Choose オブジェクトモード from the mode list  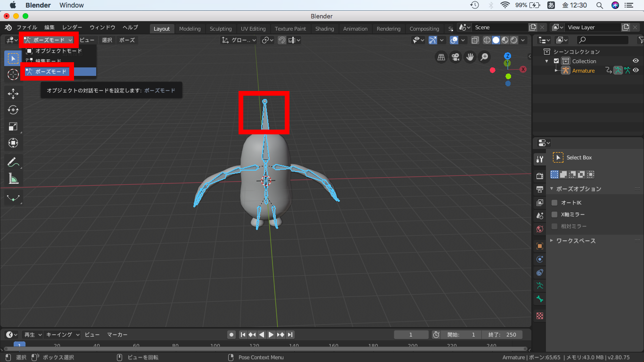(x=59, y=51)
